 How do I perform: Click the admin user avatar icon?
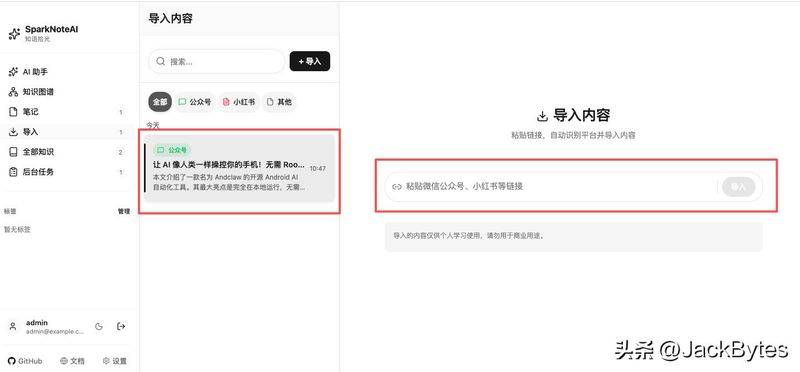[x=13, y=327]
